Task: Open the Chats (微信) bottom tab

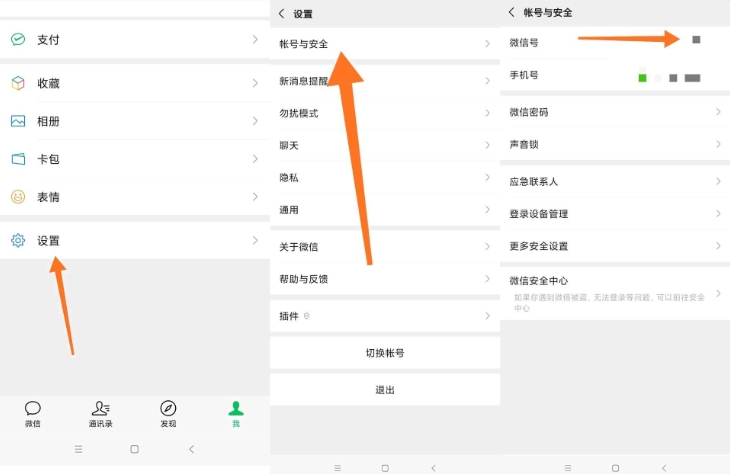Action: click(x=33, y=414)
